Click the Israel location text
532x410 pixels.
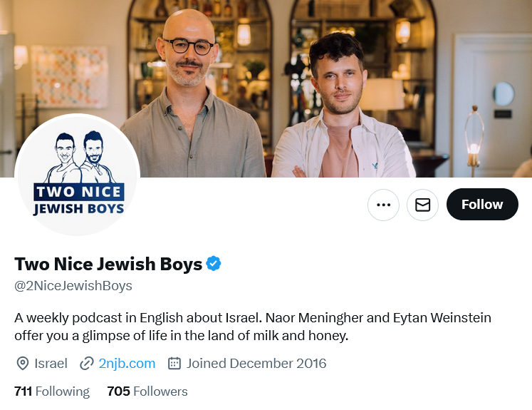(x=51, y=364)
